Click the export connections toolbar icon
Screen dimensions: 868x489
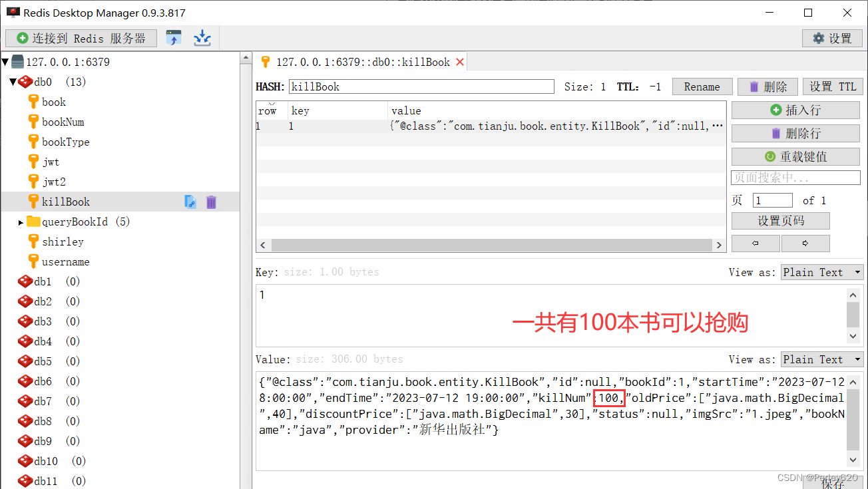point(202,38)
